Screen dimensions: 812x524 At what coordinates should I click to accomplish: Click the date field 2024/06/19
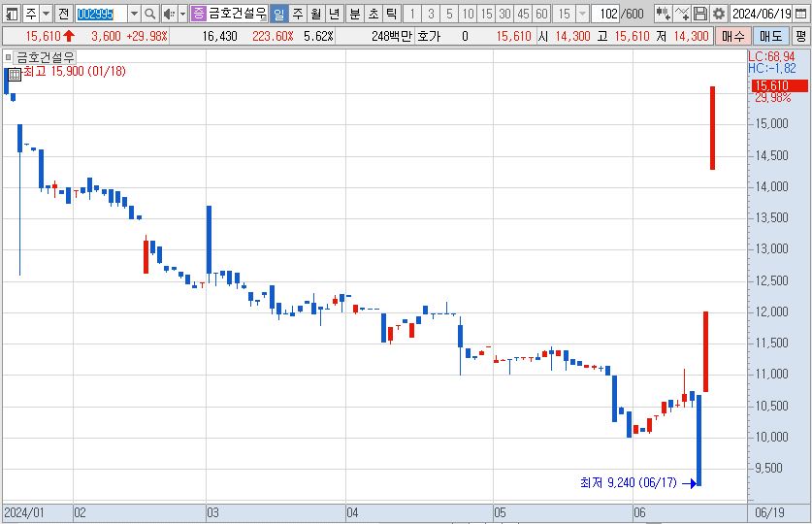click(x=762, y=14)
